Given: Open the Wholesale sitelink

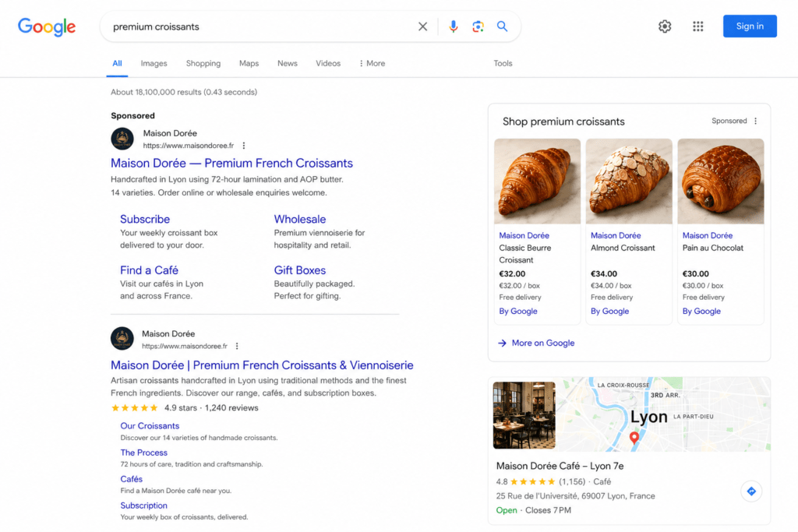Looking at the screenshot, I should pyautogui.click(x=300, y=219).
